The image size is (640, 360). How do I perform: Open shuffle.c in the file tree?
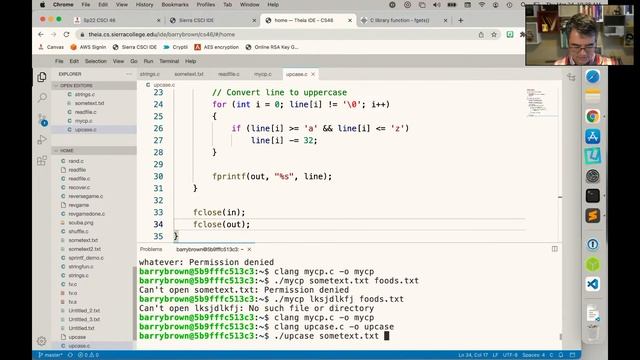[78, 231]
